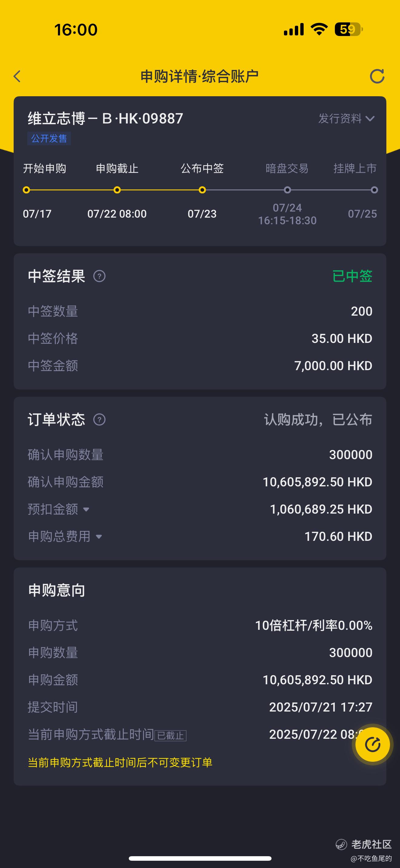Tap the yellow floating share button

(373, 745)
